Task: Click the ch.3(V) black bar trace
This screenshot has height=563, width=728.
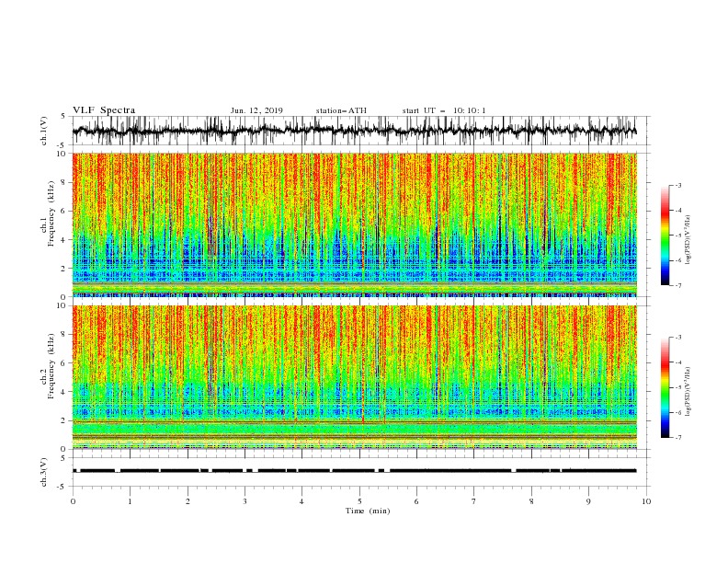Action: (x=355, y=471)
